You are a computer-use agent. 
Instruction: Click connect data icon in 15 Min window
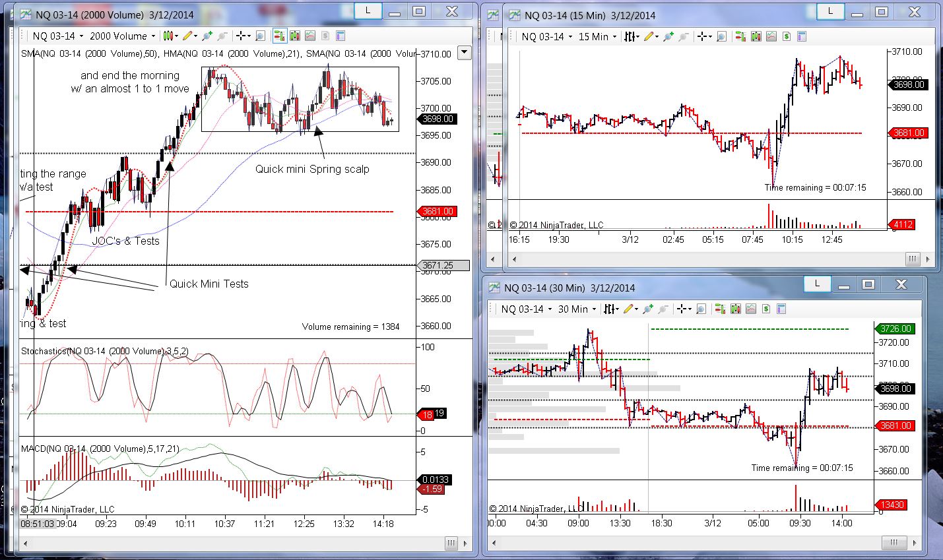669,37
